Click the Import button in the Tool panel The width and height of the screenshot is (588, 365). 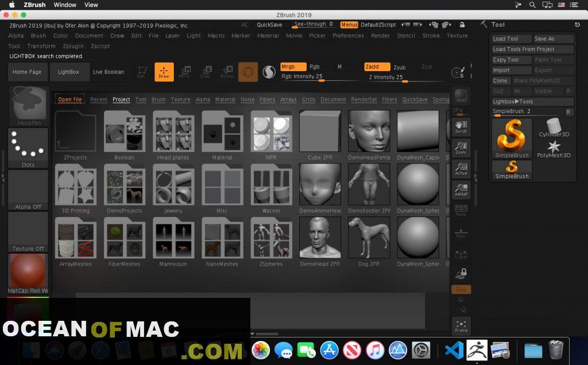pos(512,70)
